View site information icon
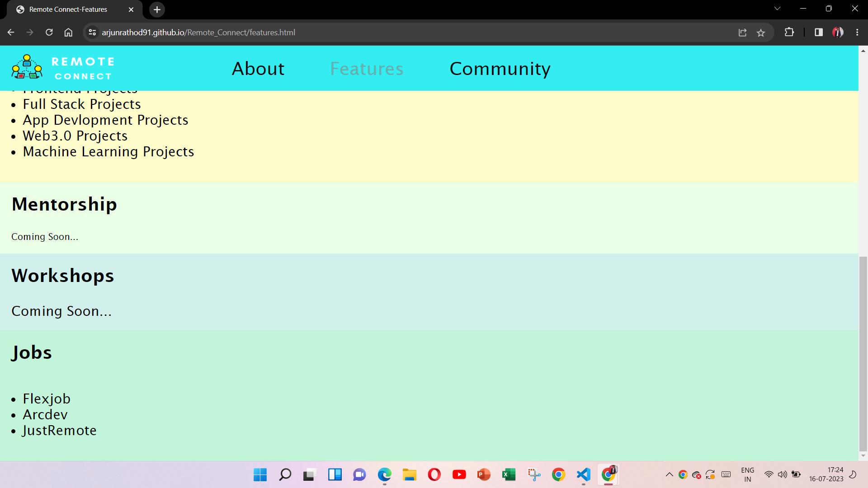Viewport: 868px width, 488px height. 92,33
